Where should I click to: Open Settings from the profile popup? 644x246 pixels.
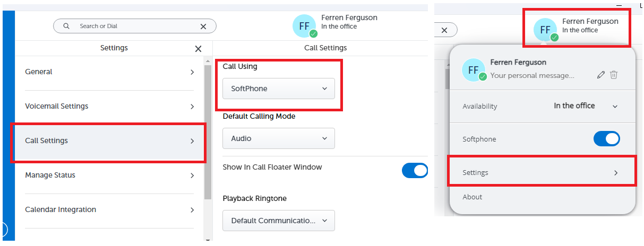click(x=542, y=173)
